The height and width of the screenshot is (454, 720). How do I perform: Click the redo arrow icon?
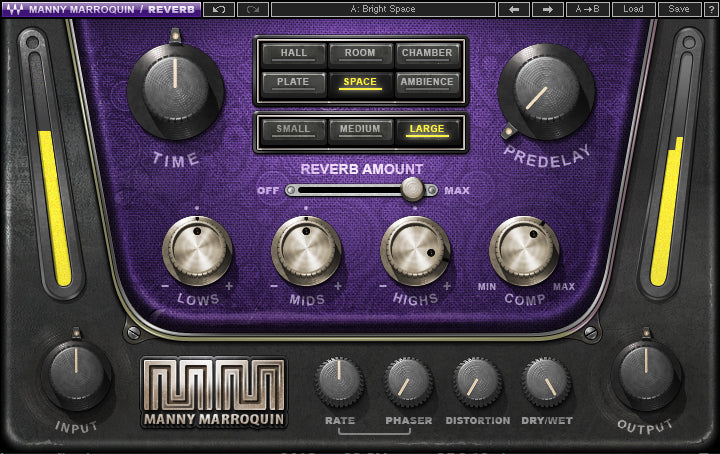coord(252,9)
